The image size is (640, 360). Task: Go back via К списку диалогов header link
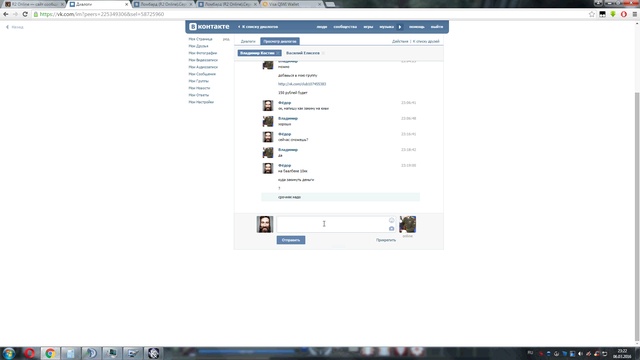click(258, 27)
